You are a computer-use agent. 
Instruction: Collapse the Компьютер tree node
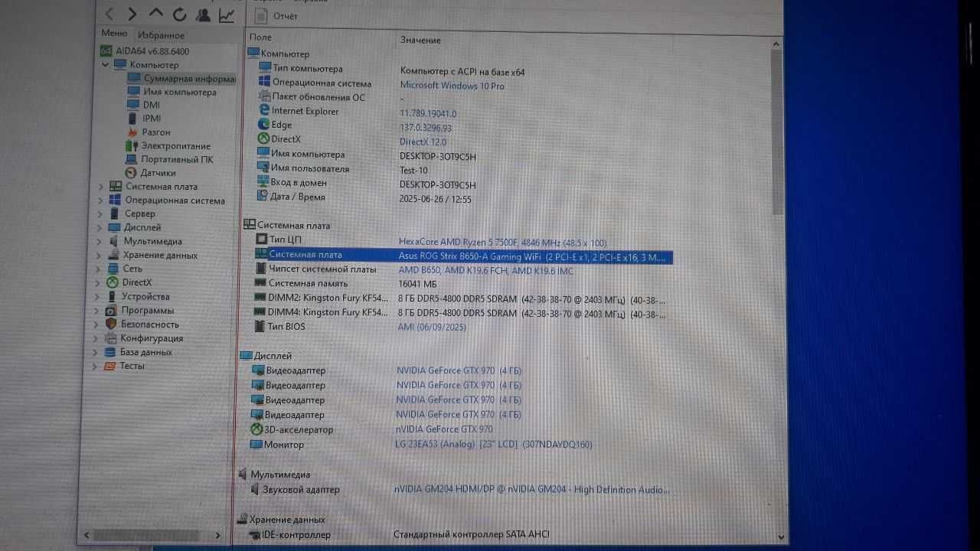[106, 65]
